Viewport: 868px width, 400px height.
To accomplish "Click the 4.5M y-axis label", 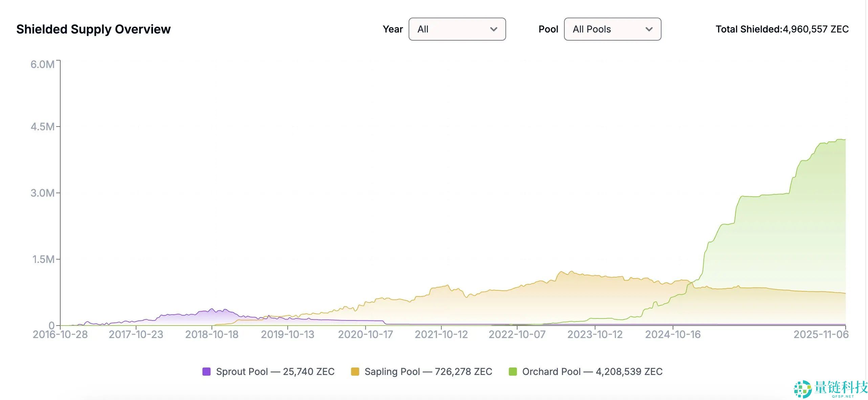I will click(x=42, y=127).
